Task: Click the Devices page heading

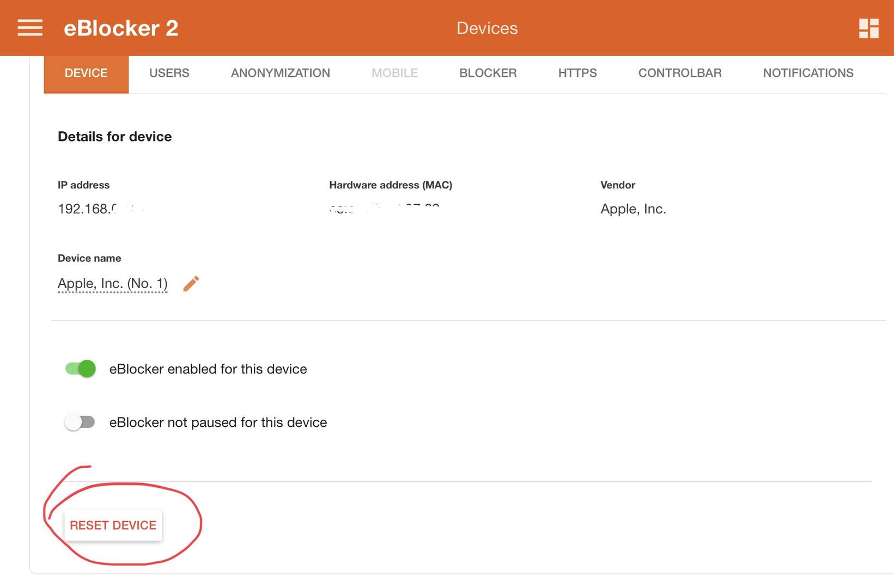Action: tap(487, 28)
